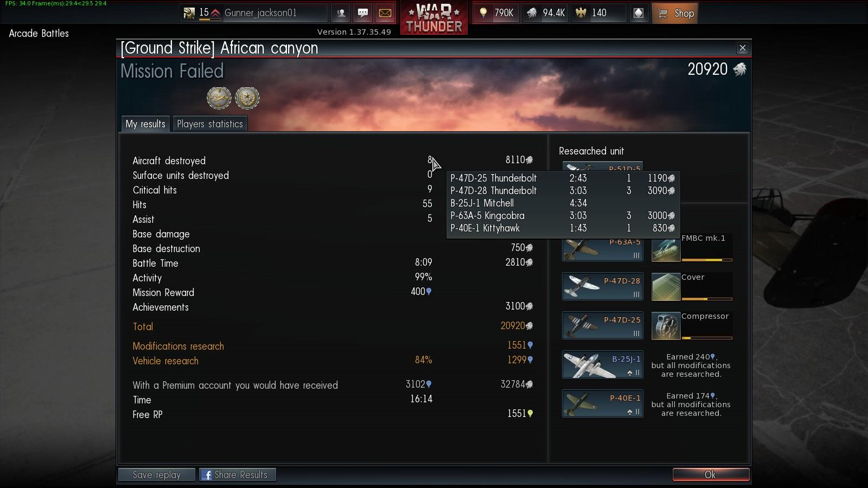Click the Cover modification icon
Screen dimensions: 868x488
(666, 287)
